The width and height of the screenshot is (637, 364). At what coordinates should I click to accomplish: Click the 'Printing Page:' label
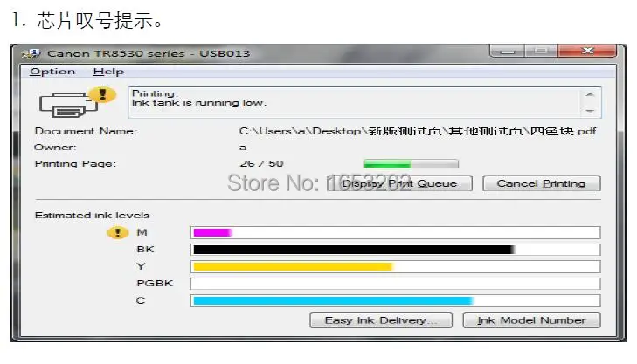[75, 164]
